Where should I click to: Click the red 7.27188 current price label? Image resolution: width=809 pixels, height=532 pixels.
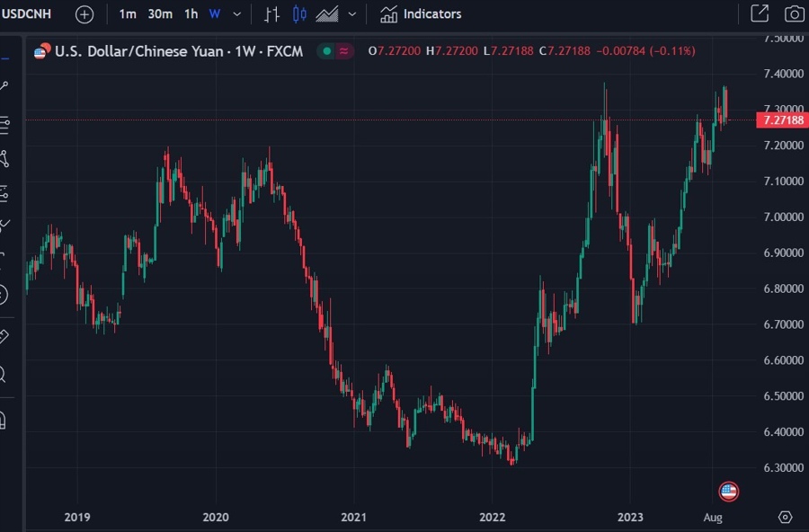coord(783,120)
